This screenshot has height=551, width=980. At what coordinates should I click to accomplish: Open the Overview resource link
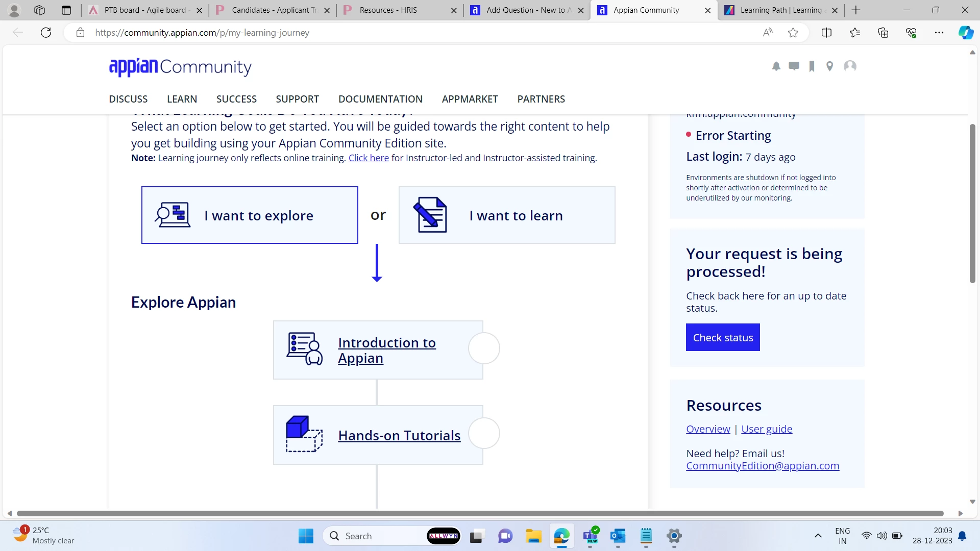click(708, 429)
